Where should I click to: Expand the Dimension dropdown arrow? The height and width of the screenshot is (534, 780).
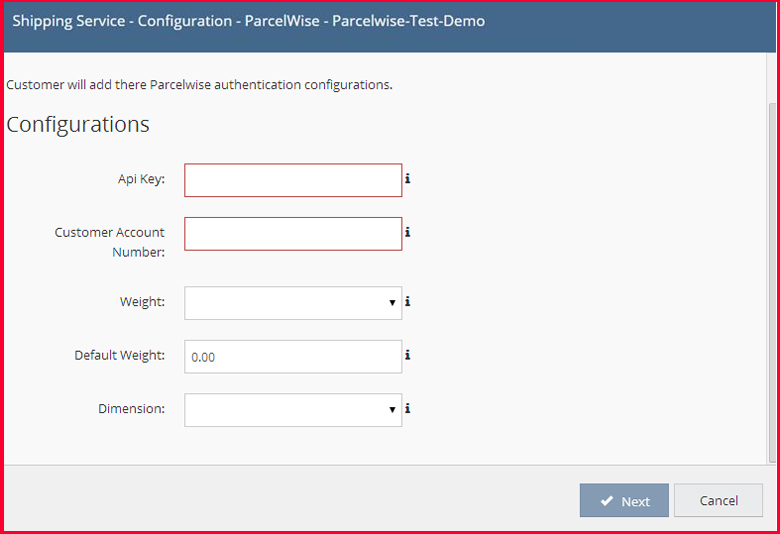point(392,410)
